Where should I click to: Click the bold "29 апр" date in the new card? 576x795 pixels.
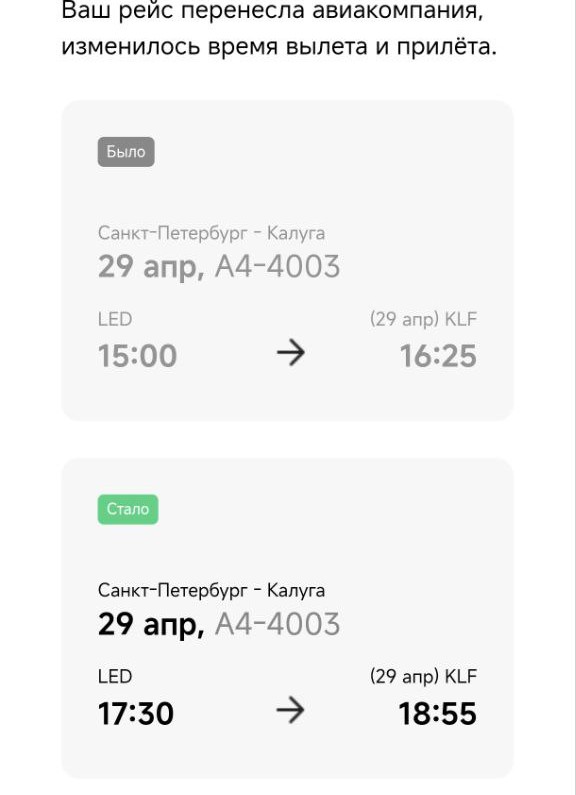click(x=151, y=625)
